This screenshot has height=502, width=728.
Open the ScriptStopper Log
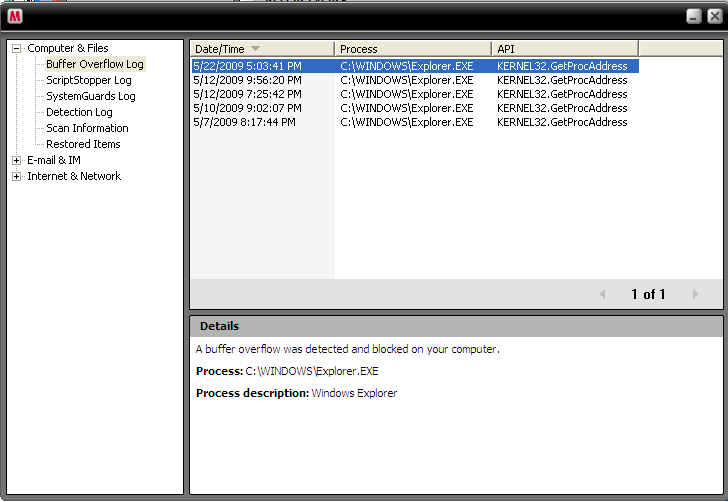pyautogui.click(x=88, y=80)
